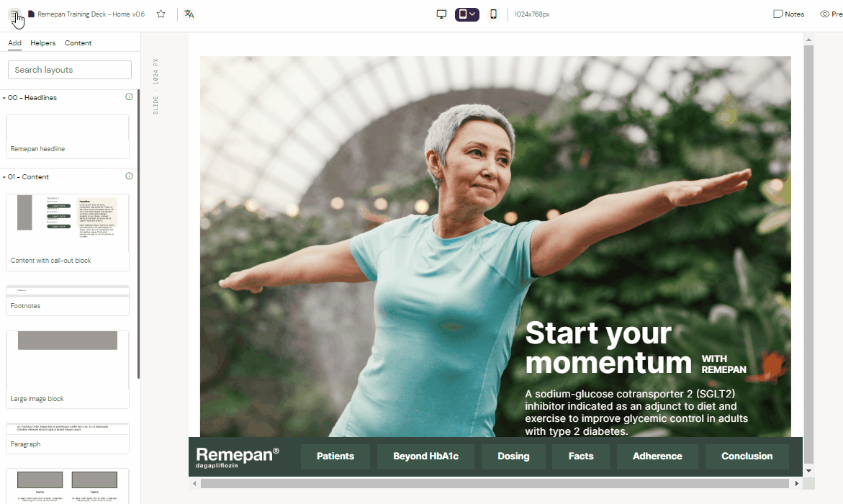843x504 pixels.
Task: Collapse the 01 - Content section
Action: (4, 177)
